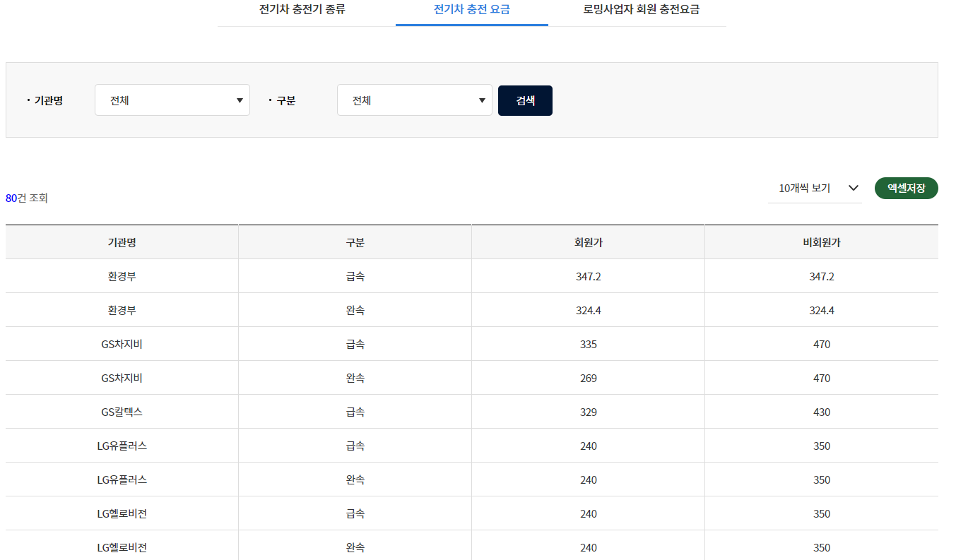Select 환경부 in the 급속 row
Viewport: 956px width, 560px height.
pyautogui.click(x=122, y=276)
